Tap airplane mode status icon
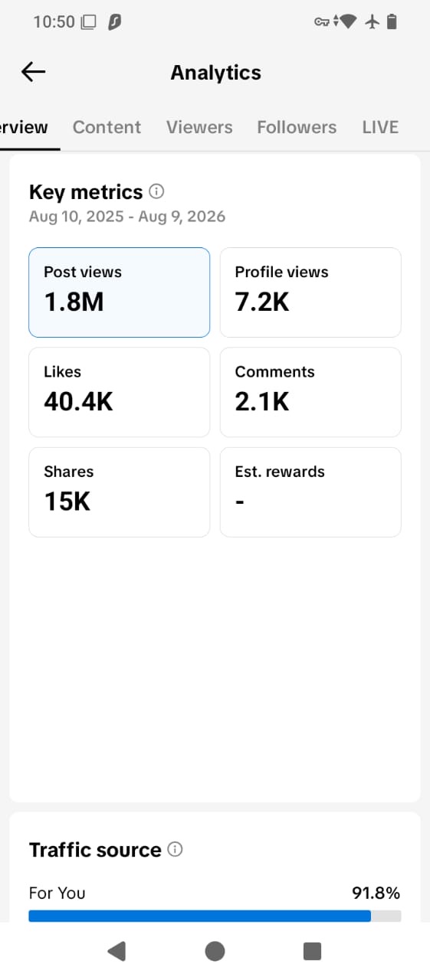Viewport: 430px width, 980px height. 373,21
